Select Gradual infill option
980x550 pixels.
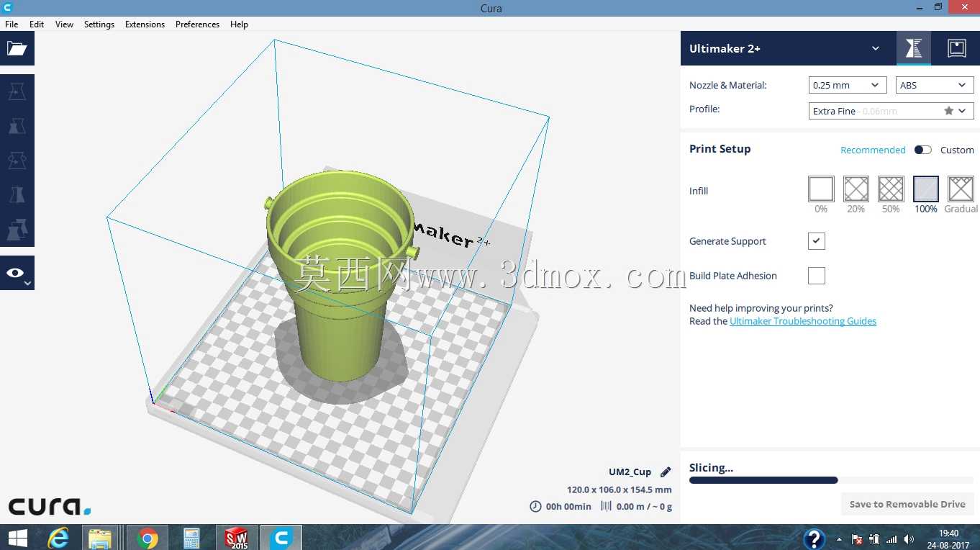[x=961, y=189]
